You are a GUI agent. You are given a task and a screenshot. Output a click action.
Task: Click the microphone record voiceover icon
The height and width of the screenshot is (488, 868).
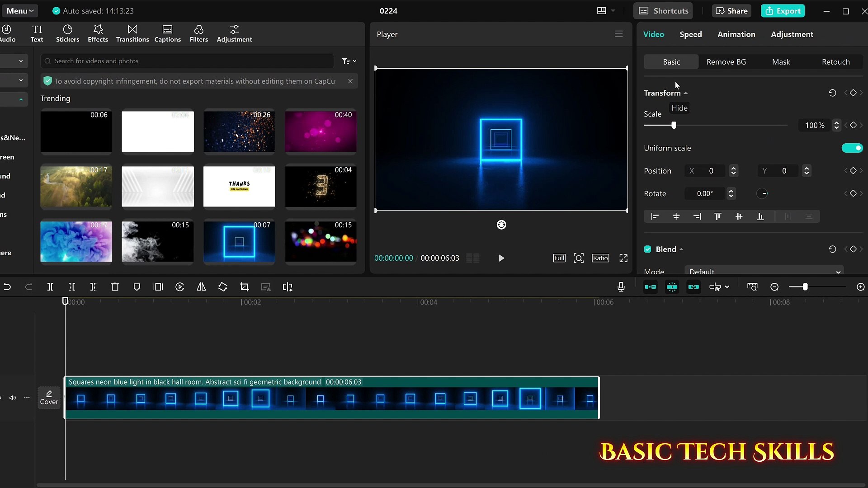(621, 287)
